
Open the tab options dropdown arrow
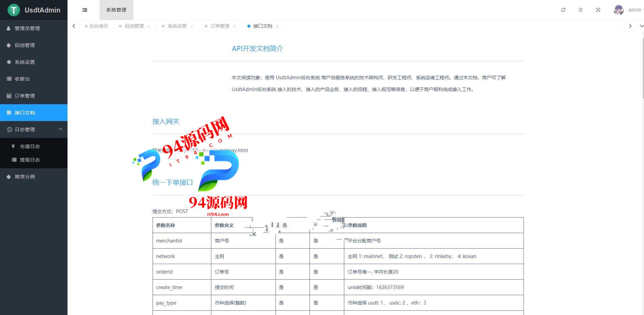tap(641, 26)
